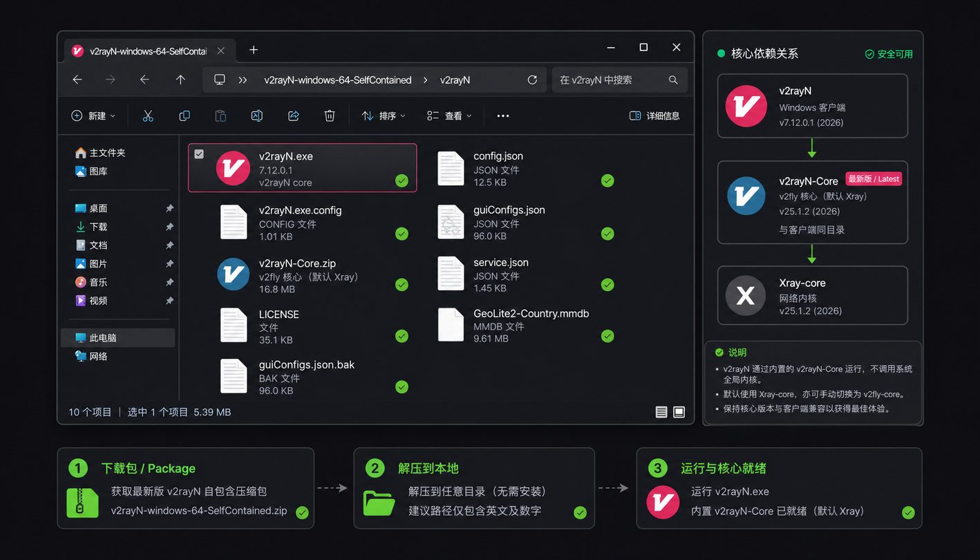Unpin 文档 using its pin icon
Viewport: 980px width, 560px height.
169,245
